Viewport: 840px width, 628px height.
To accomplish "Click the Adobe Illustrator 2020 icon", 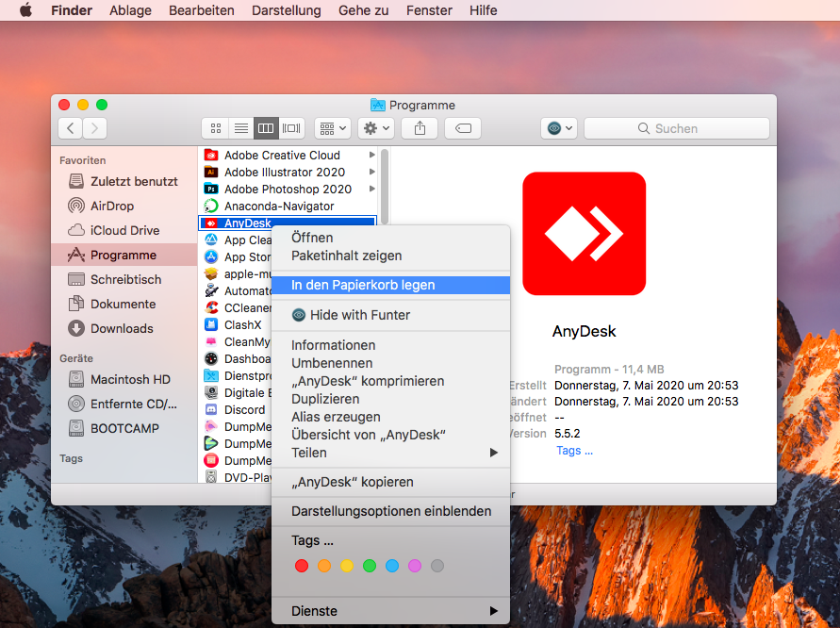I will 211,172.
